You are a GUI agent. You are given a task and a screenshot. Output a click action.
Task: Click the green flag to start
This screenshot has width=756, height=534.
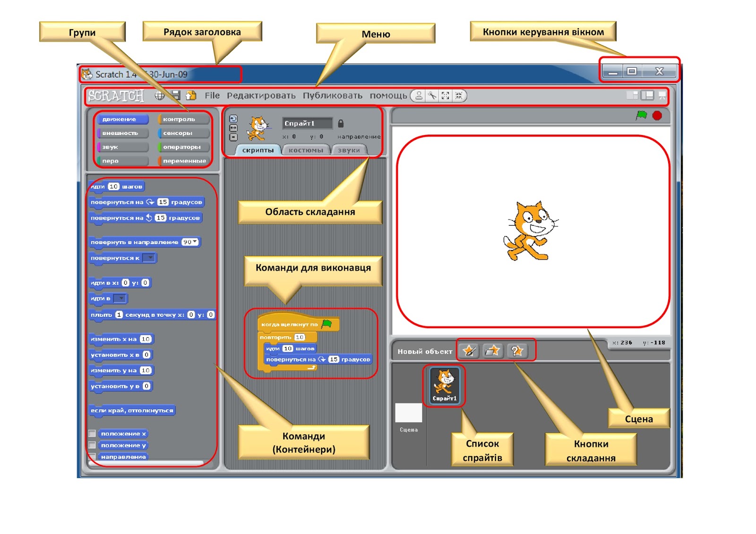coord(641,115)
